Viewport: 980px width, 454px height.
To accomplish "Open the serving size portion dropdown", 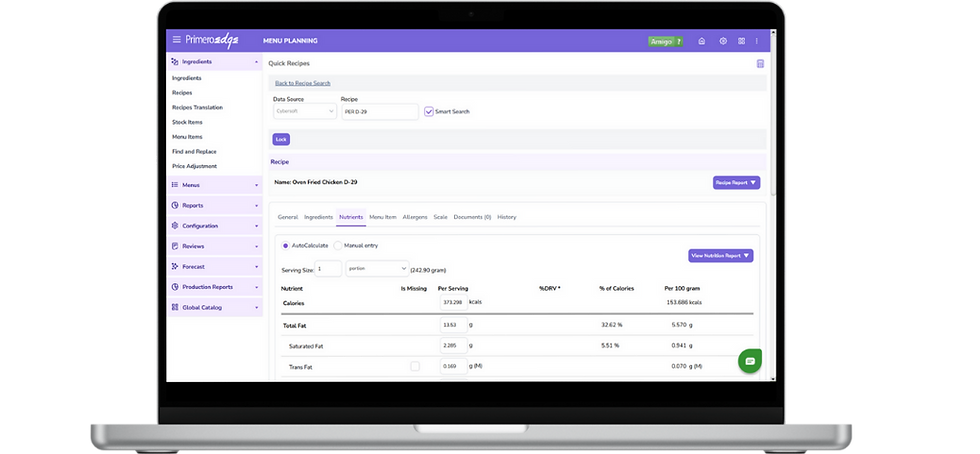I will coord(377,268).
